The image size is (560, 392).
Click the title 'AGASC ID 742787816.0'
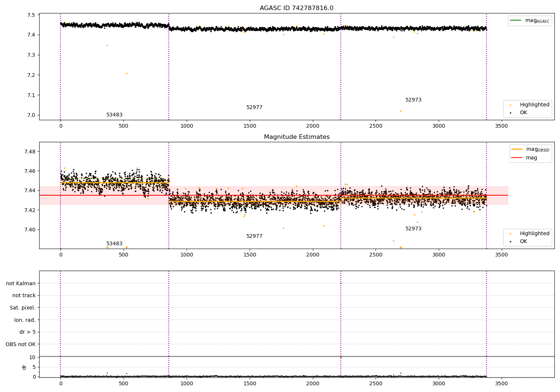coord(296,8)
